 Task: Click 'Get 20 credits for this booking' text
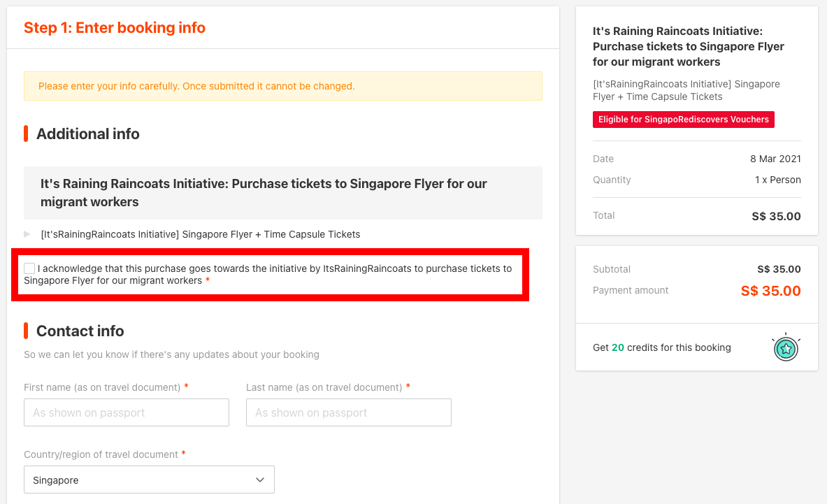point(662,347)
